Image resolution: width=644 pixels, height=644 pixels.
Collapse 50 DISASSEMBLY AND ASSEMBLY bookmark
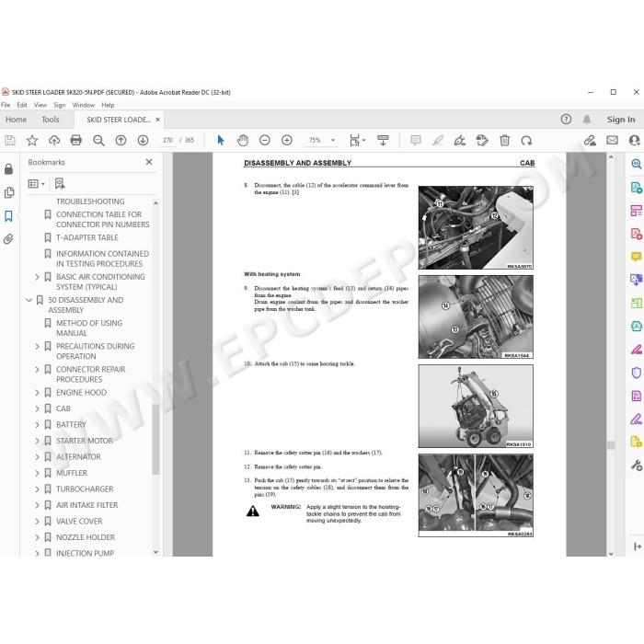pyautogui.click(x=29, y=300)
